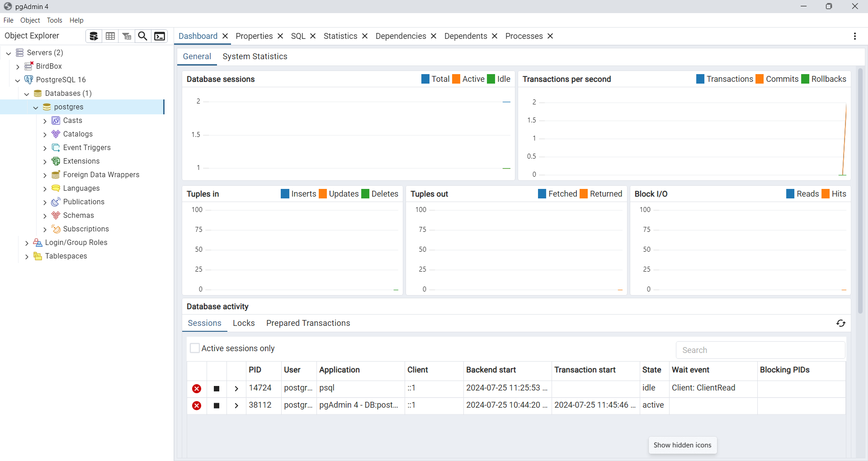
Task: Open the Help menu
Action: pos(76,20)
